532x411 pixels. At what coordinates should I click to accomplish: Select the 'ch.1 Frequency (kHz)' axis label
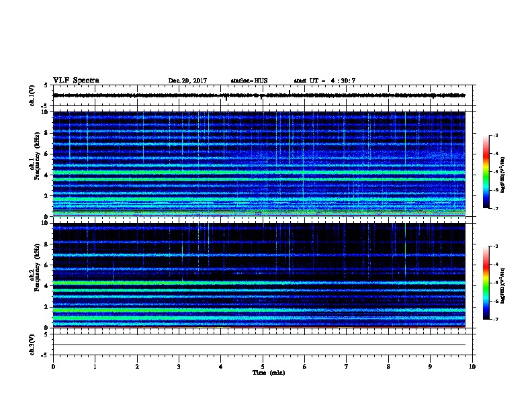pyautogui.click(x=35, y=156)
